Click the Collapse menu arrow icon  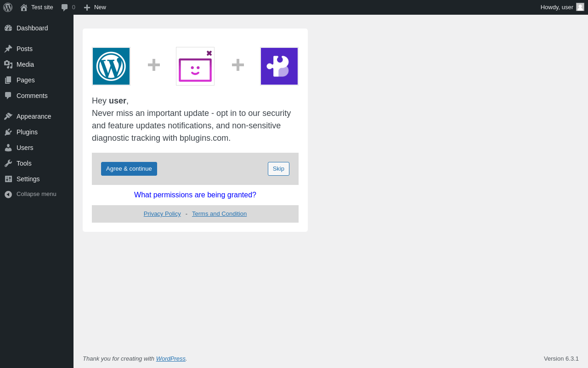coord(8,195)
